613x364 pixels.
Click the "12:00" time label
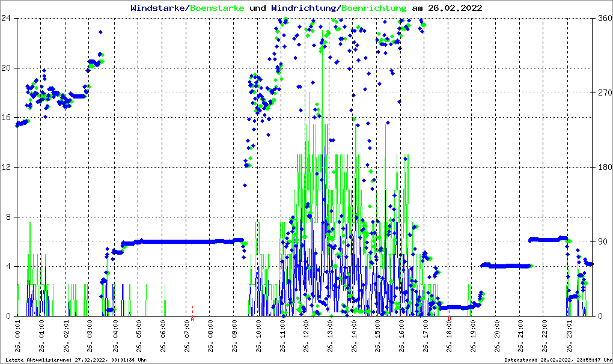tap(306, 330)
